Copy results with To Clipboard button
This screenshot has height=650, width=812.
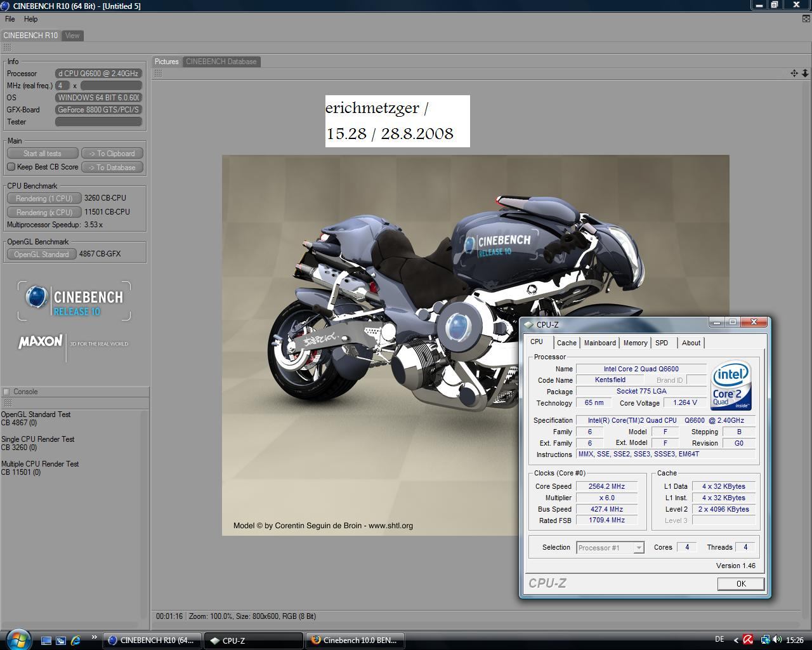[x=112, y=154]
